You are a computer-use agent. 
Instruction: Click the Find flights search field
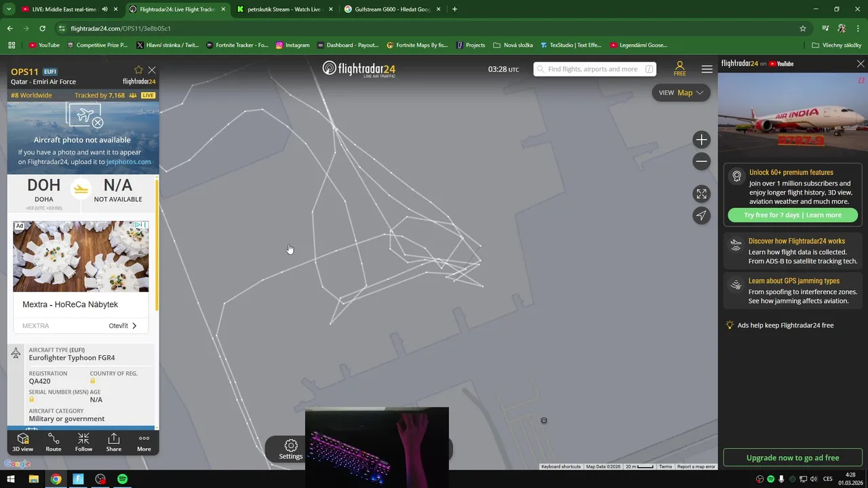click(x=595, y=69)
